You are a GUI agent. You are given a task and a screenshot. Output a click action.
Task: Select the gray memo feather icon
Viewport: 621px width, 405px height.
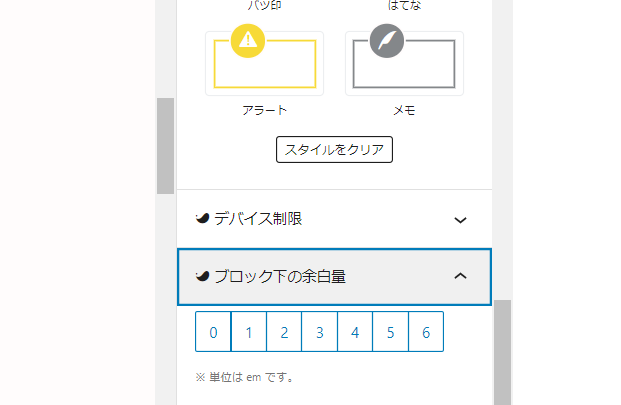(x=387, y=41)
